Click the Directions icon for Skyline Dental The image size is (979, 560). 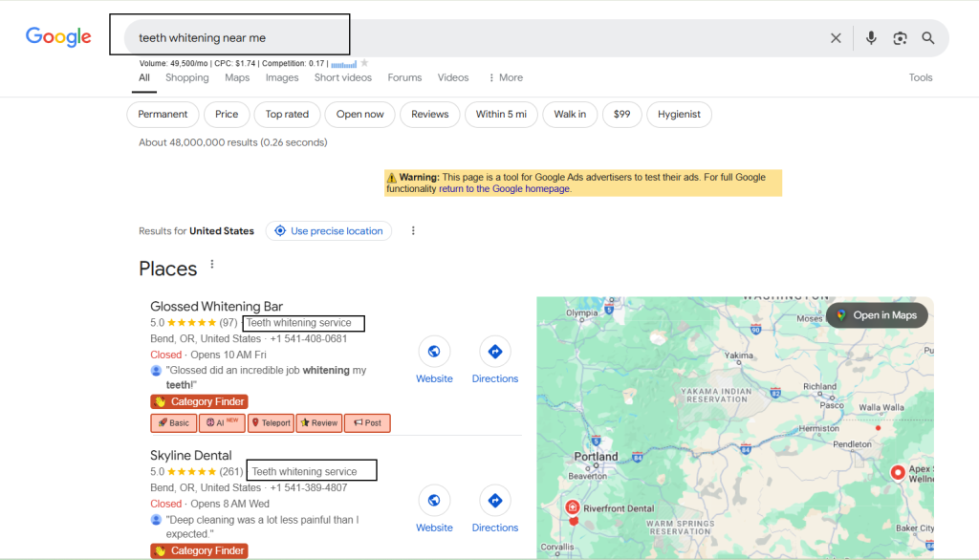[x=495, y=500]
